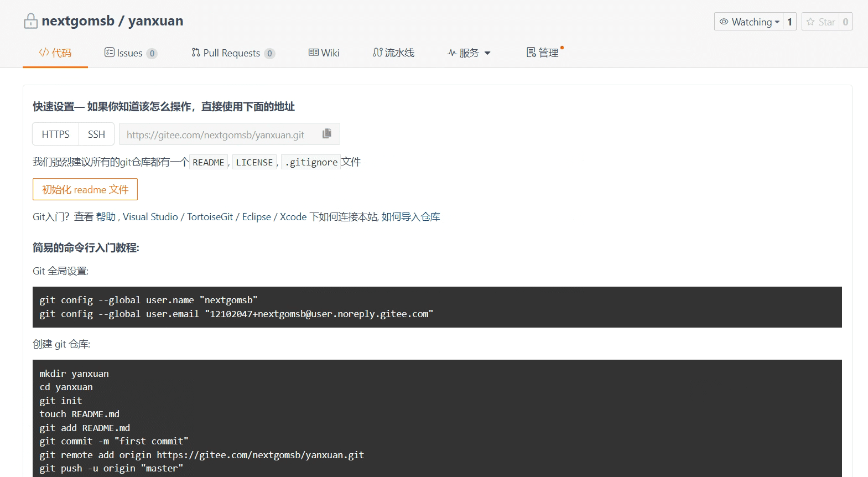Click the 创建 git 仓库 label
868x477 pixels.
click(x=61, y=344)
